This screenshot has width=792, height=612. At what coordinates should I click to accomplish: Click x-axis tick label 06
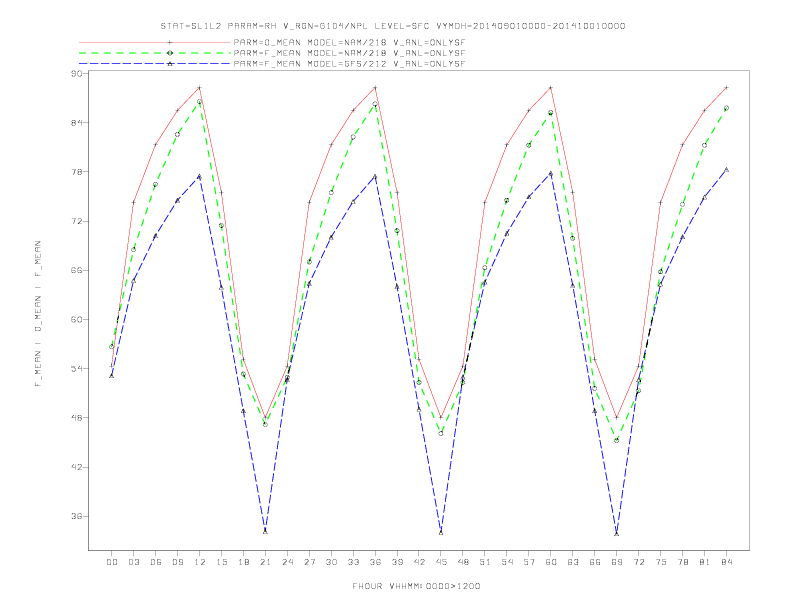(x=156, y=562)
